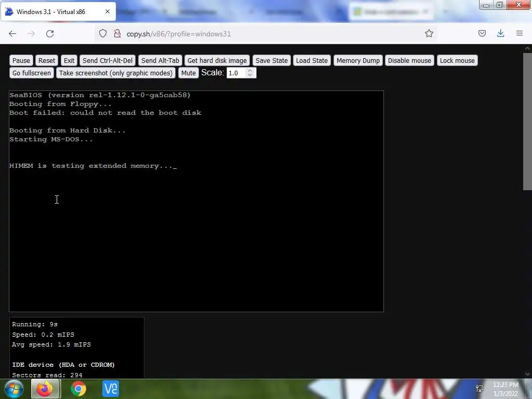The width and height of the screenshot is (532, 399).
Task: Click the Windows Start orb
Action: [x=14, y=389]
